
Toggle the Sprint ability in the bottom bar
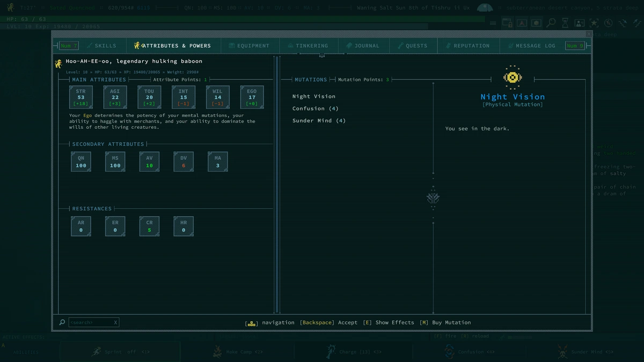[x=119, y=352]
